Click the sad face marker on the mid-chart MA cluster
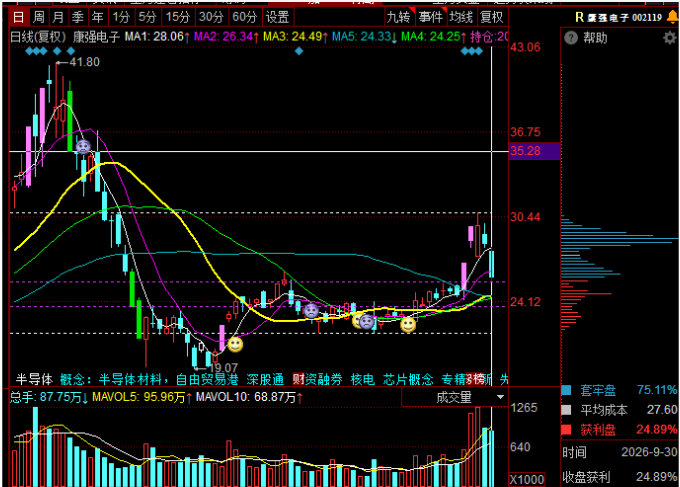This screenshot has height=487, width=680. (x=311, y=311)
